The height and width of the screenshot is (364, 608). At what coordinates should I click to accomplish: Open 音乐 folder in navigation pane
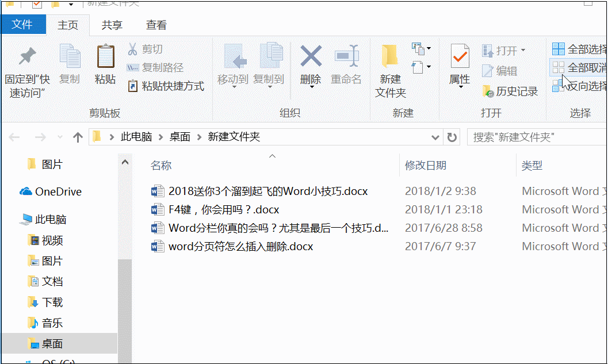click(45, 323)
